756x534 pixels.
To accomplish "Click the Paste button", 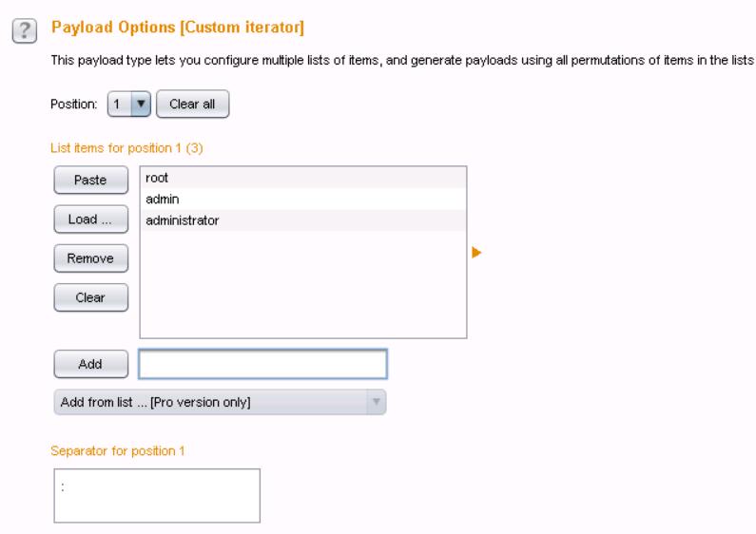I will pos(91,181).
